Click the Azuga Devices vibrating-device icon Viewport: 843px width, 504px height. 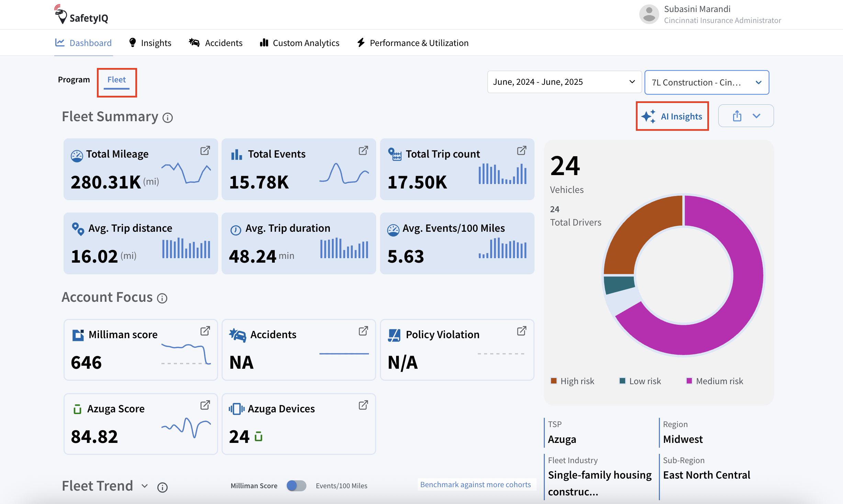click(x=237, y=409)
